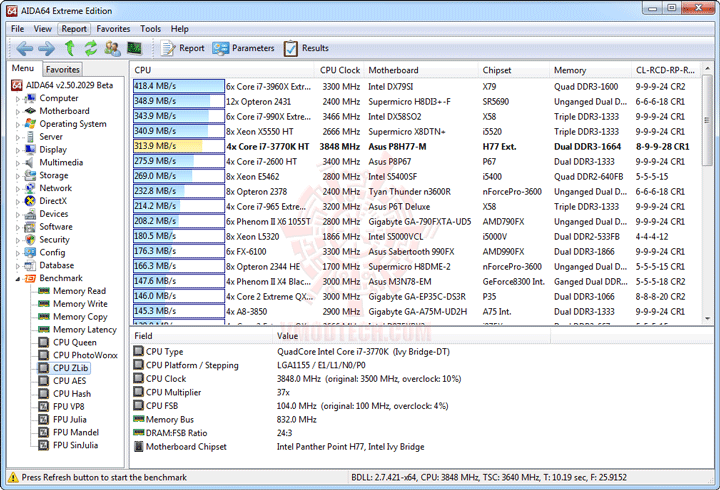Image resolution: width=720 pixels, height=490 pixels.
Task: Click the Forward navigation arrow icon
Action: (x=46, y=48)
